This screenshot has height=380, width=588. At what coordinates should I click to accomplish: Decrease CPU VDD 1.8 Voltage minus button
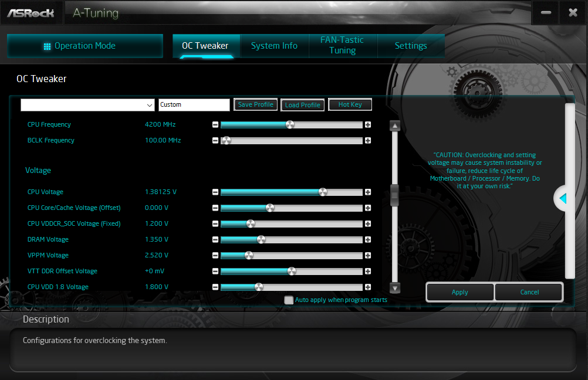pos(215,287)
